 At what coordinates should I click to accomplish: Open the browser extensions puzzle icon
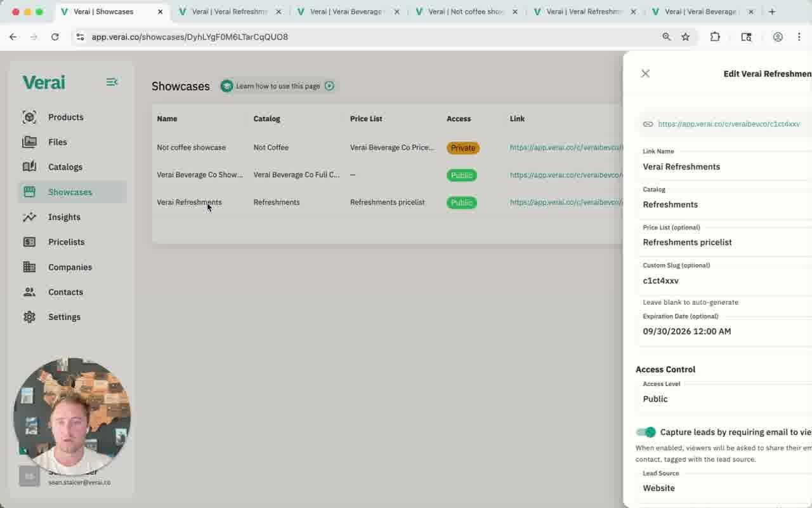click(715, 37)
